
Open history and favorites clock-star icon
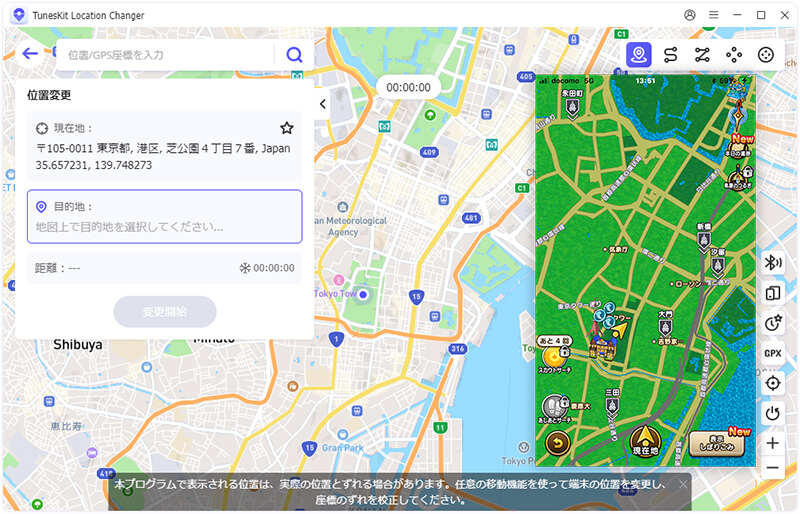pos(772,323)
